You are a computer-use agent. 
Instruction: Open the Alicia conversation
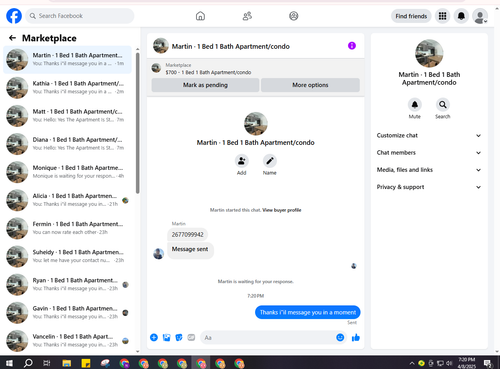pos(67,200)
